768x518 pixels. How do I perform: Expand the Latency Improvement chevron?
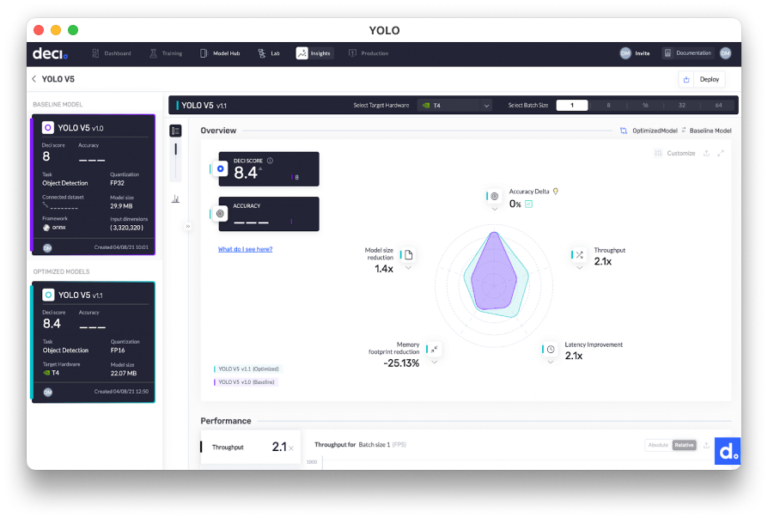[x=551, y=362]
